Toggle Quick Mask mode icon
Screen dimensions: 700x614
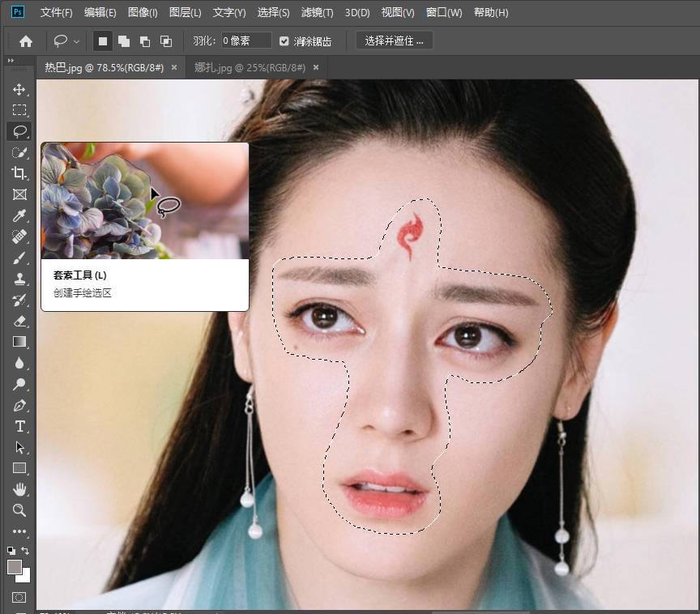[x=19, y=598]
